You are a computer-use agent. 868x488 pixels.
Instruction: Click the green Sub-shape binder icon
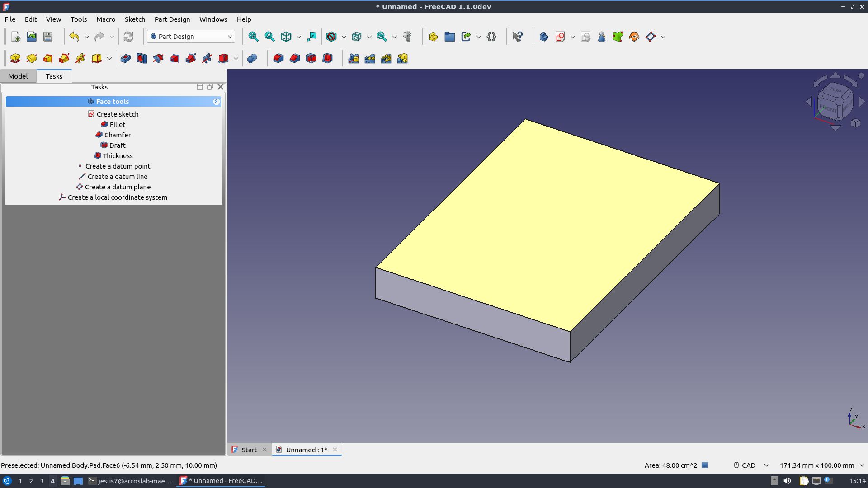point(618,37)
